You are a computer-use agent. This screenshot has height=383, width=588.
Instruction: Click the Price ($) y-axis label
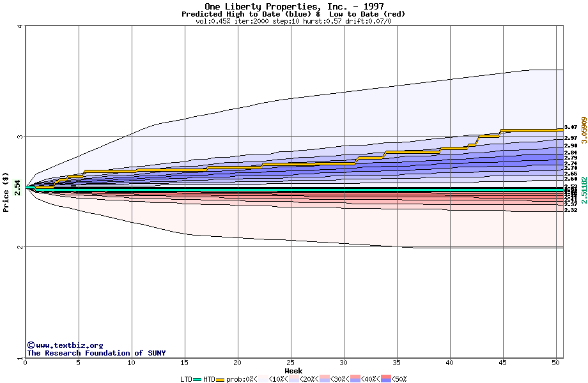tap(6, 191)
